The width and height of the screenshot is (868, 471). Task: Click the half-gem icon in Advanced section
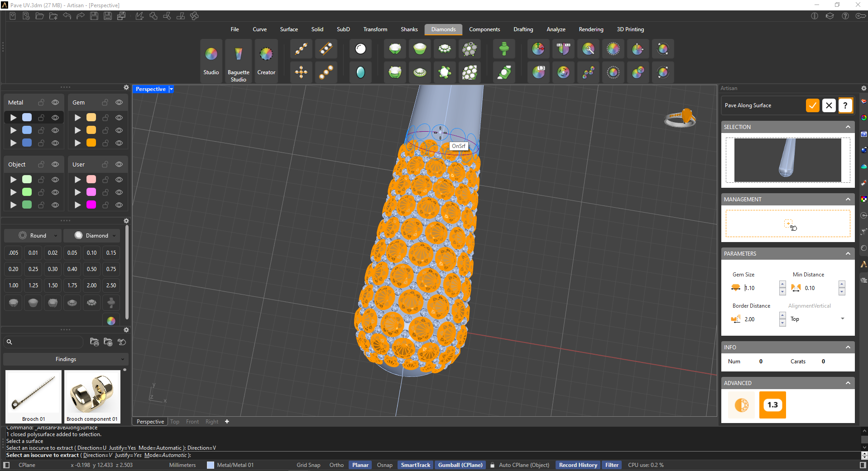[x=742, y=405]
